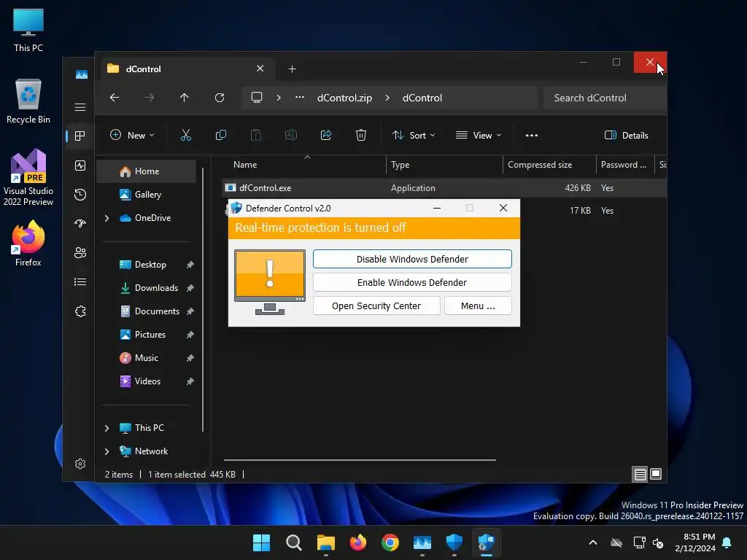Open Google Chrome from the taskbar
This screenshot has width=747, height=560.
point(390,542)
